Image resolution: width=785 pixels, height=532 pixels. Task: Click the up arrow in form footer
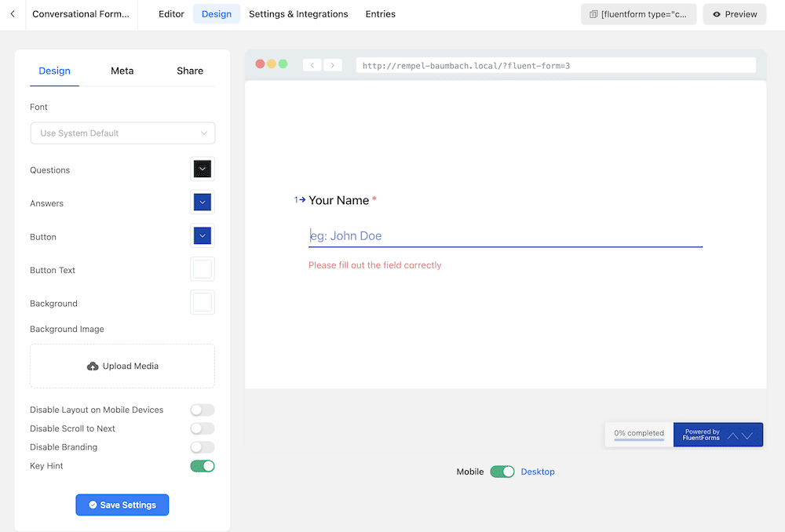click(732, 435)
